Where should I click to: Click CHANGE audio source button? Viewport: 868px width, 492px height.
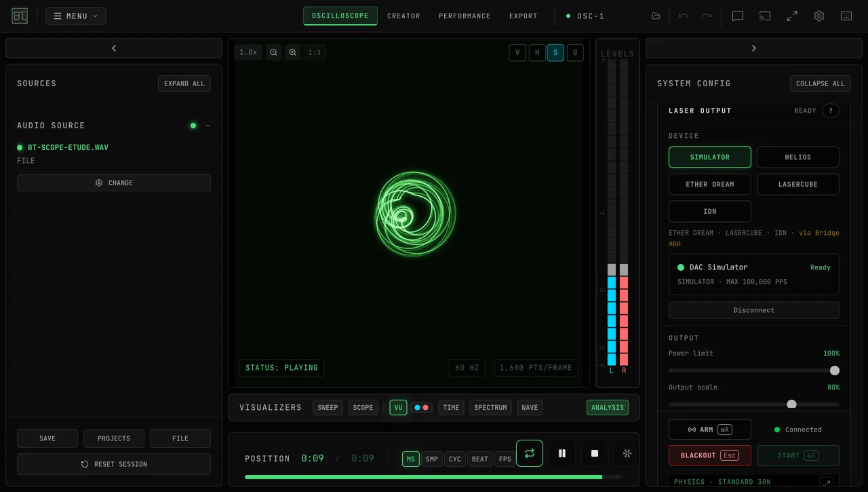pyautogui.click(x=114, y=183)
